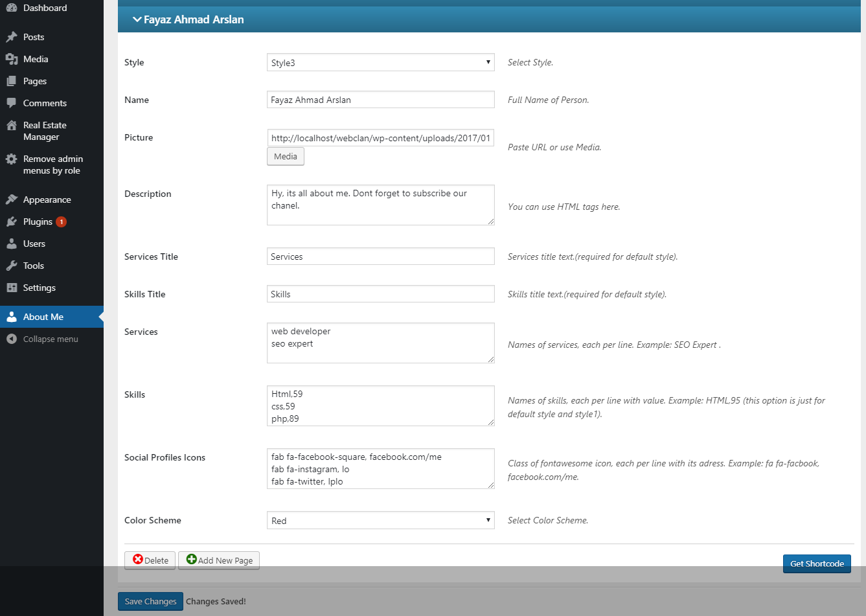Click the Comments speech bubble icon
866x616 pixels.
pyautogui.click(x=12, y=103)
